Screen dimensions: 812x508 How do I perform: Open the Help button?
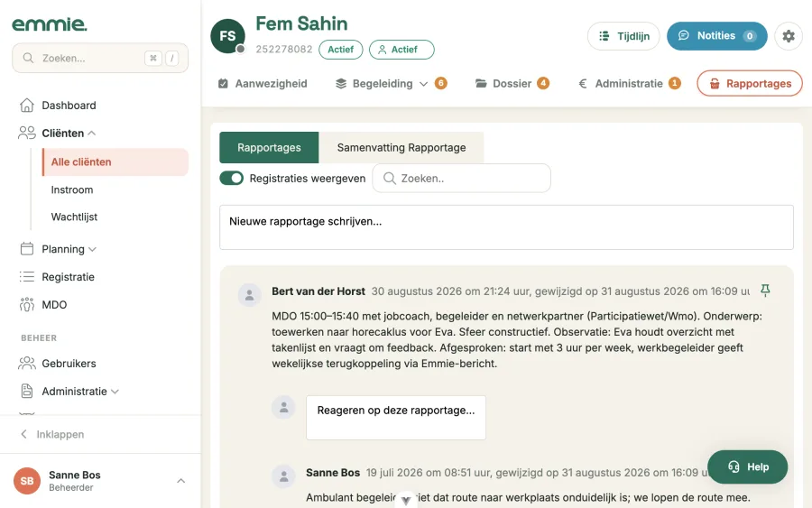pos(747,466)
